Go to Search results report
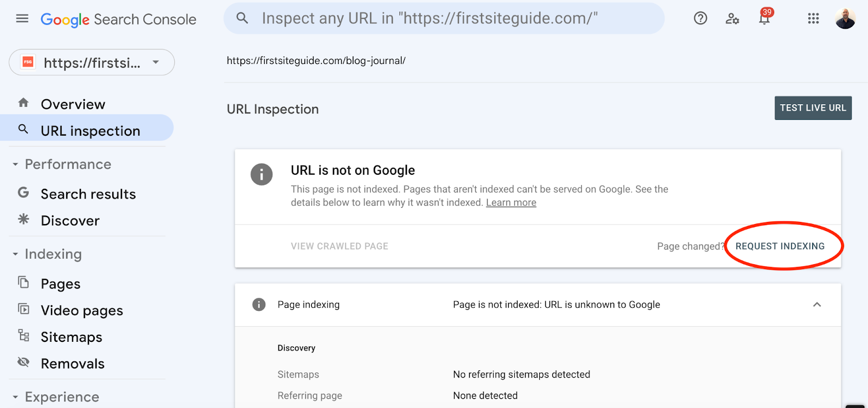The height and width of the screenshot is (408, 868). tap(88, 194)
